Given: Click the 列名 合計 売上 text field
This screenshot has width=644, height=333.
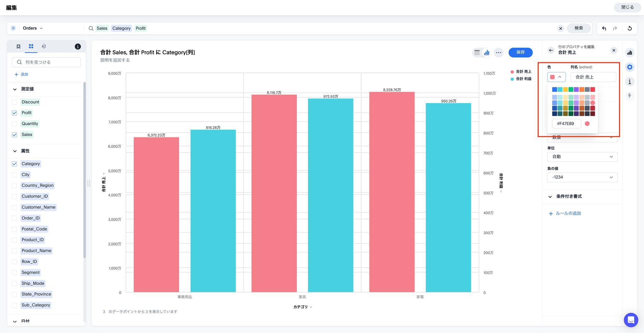Looking at the screenshot, I should pyautogui.click(x=593, y=77).
